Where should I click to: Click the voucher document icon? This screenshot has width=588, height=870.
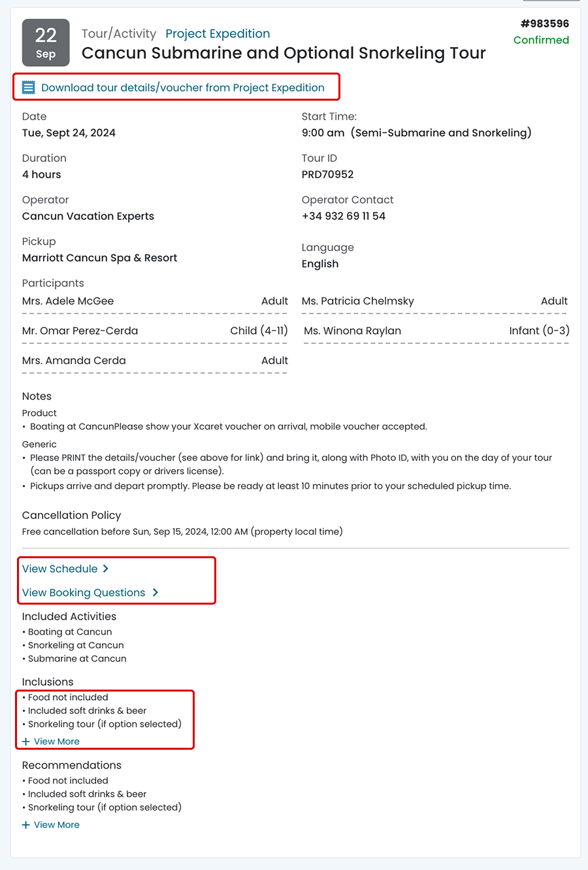tap(28, 88)
